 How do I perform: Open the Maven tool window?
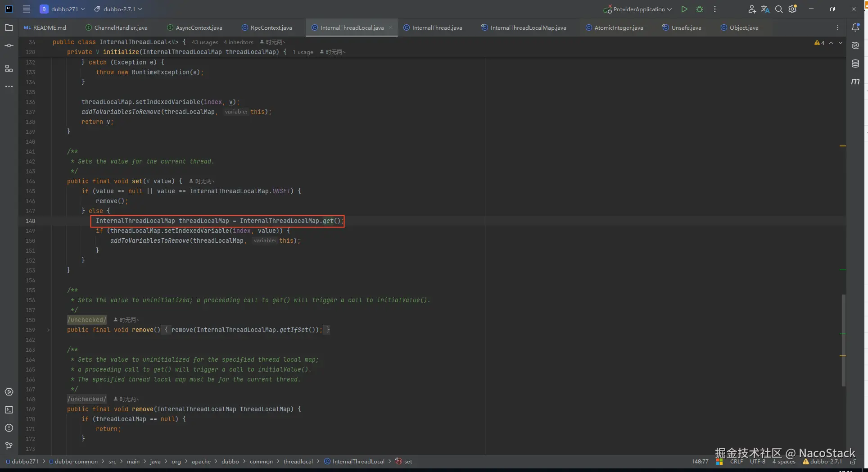click(855, 82)
